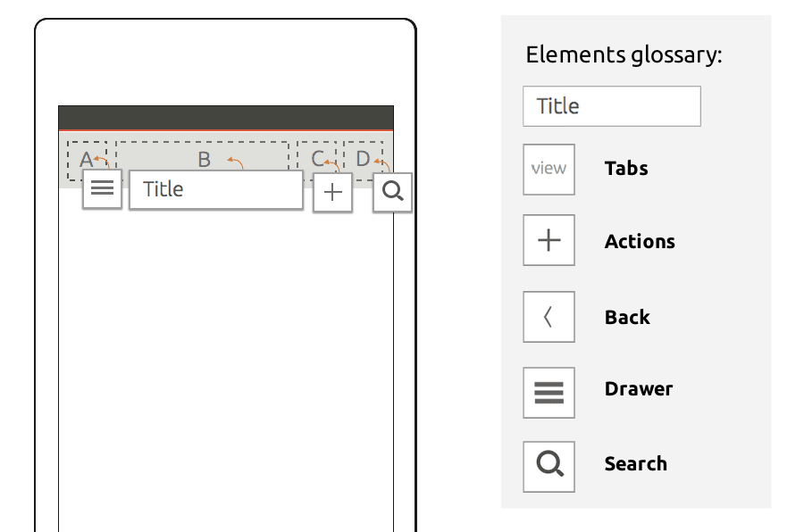Tap the magnifier search icon in the phone header
Screen dimensions: 804x532
(x=392, y=191)
